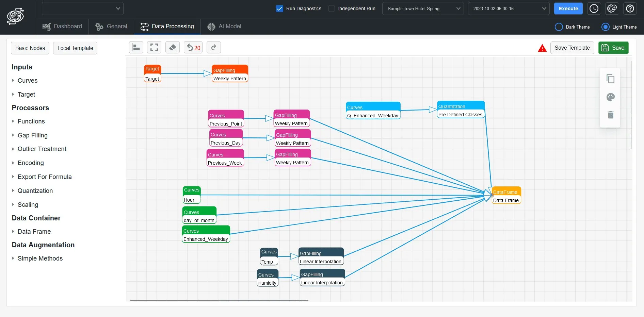Click the eraser clear canvas icon
644x317 pixels.
point(173,48)
